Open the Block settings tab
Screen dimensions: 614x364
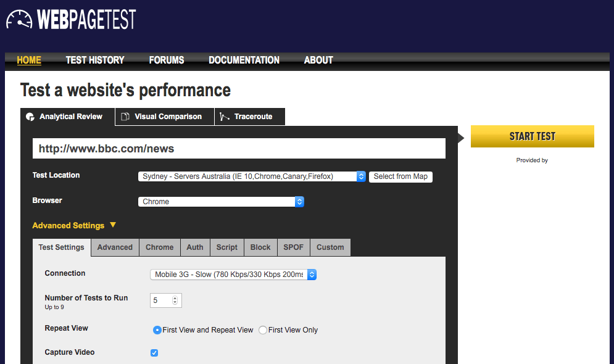coord(260,247)
